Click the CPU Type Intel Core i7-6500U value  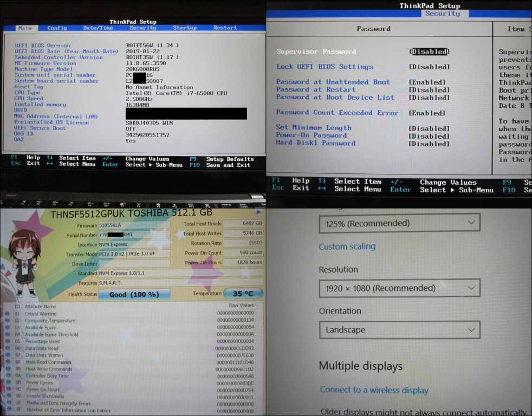tap(176, 93)
